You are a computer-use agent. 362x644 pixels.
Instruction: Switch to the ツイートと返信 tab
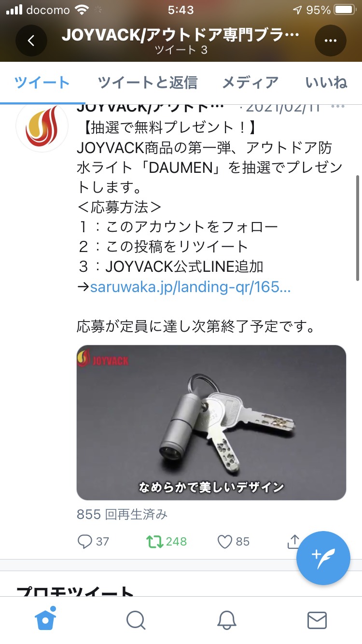[147, 83]
